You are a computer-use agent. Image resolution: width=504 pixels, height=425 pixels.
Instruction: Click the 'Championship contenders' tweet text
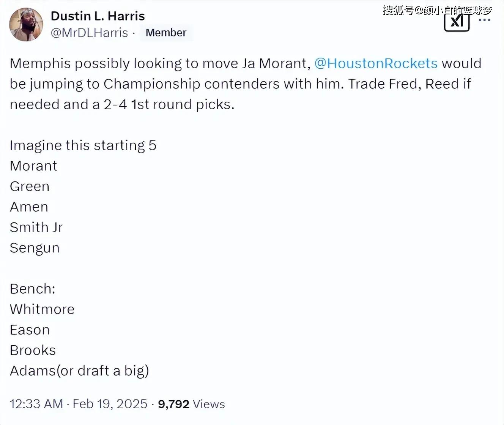[x=191, y=84]
